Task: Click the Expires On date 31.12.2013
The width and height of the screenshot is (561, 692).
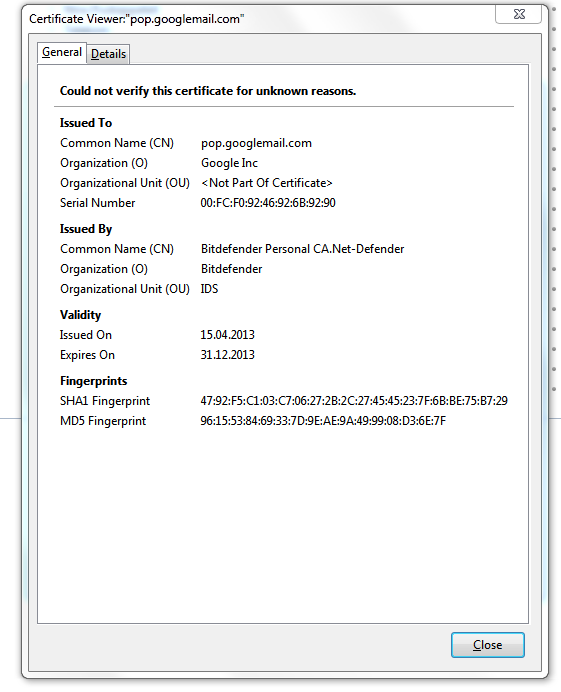Action: click(227, 355)
